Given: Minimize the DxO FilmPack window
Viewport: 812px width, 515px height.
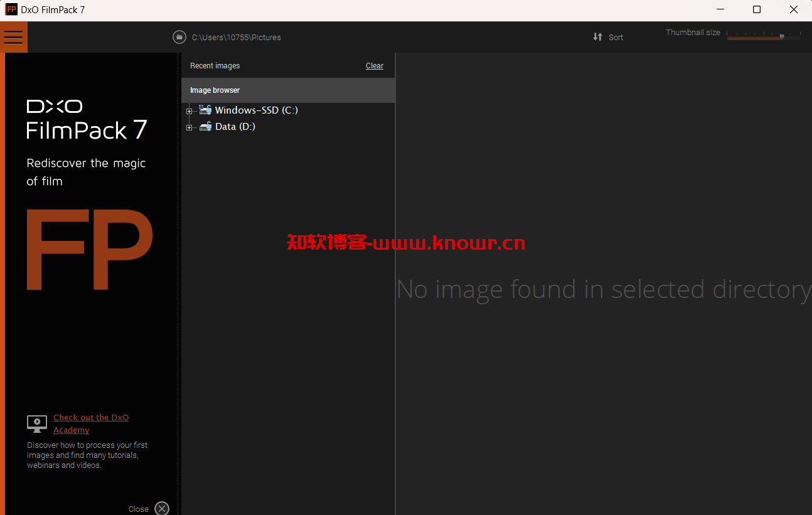Looking at the screenshot, I should [720, 9].
